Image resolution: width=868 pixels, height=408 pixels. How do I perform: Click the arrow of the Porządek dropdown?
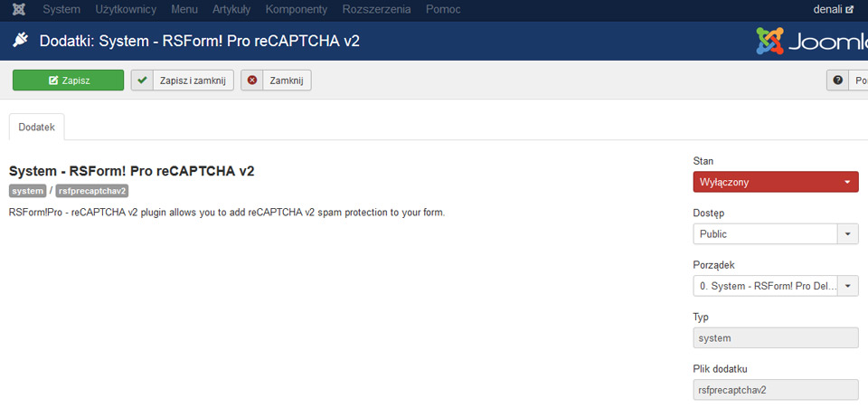(847, 286)
